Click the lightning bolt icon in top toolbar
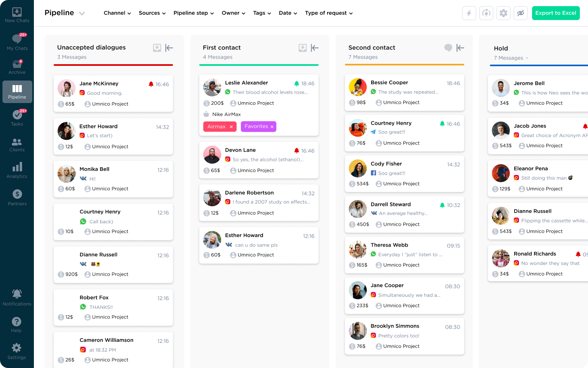 point(469,13)
